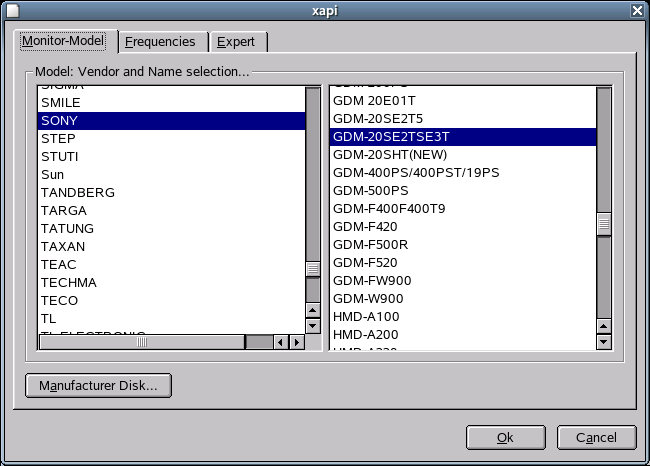Confirm with the Ok button

pos(505,437)
